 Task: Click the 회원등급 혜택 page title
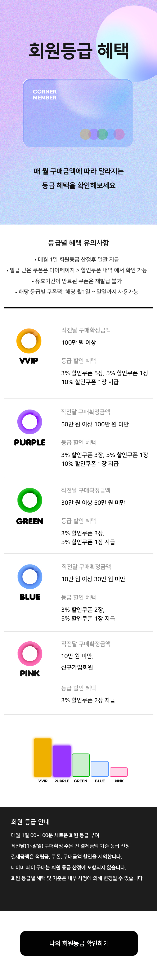[x=79, y=51]
